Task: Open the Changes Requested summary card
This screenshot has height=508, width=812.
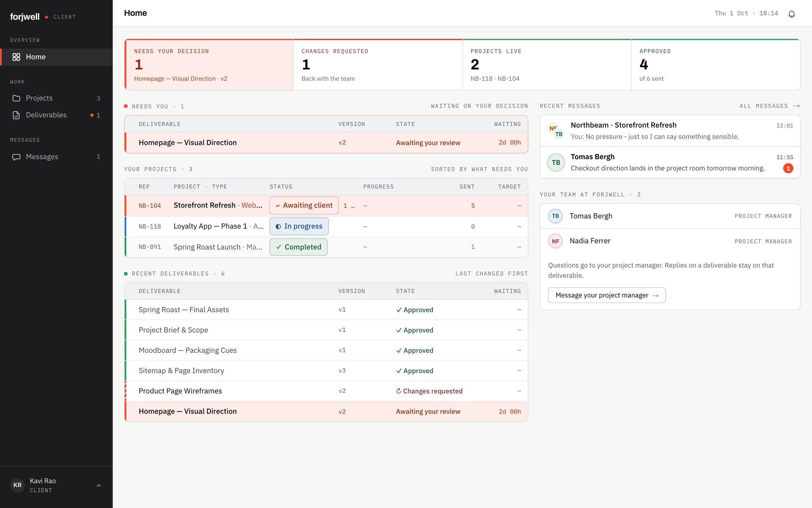Action: coord(378,65)
